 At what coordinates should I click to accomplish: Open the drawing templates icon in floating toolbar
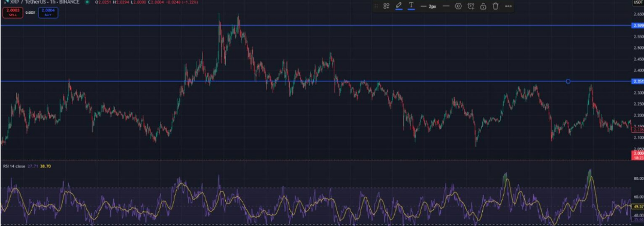[x=386, y=6]
